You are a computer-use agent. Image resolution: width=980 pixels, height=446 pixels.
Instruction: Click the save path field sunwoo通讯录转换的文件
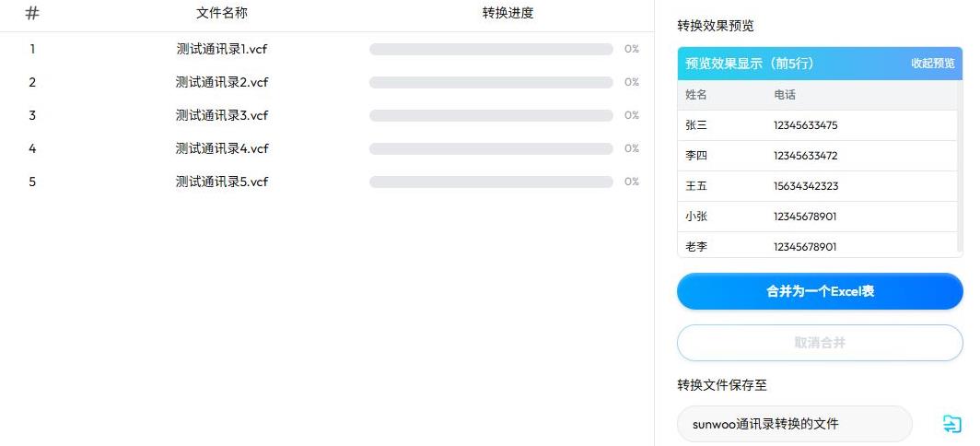[794, 424]
